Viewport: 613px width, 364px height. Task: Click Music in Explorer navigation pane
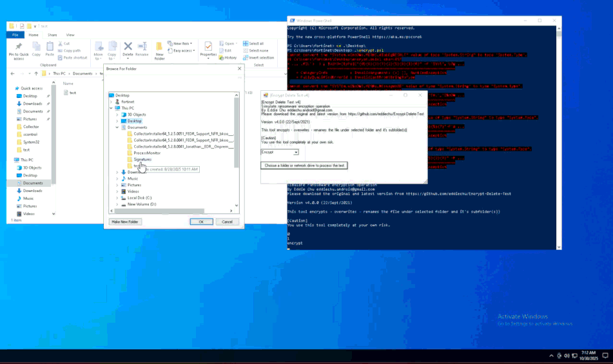pyautogui.click(x=28, y=198)
